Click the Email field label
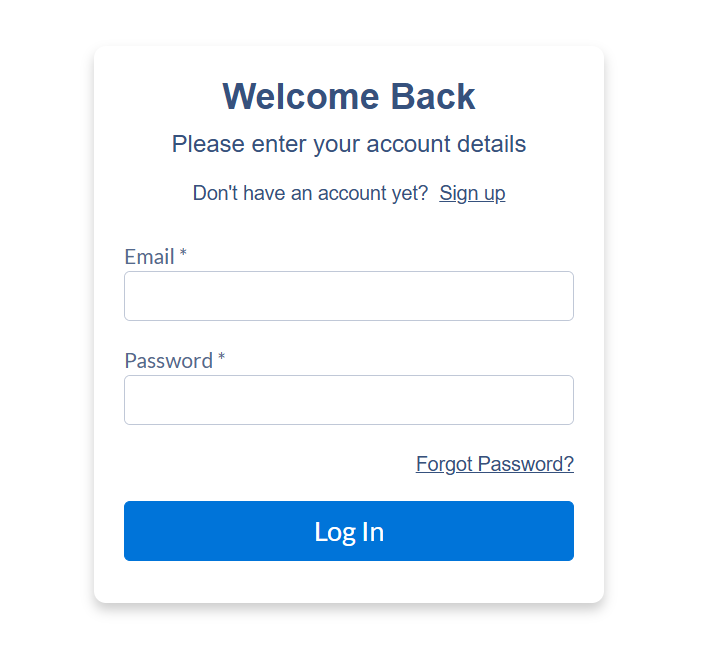711x672 pixels. click(149, 257)
